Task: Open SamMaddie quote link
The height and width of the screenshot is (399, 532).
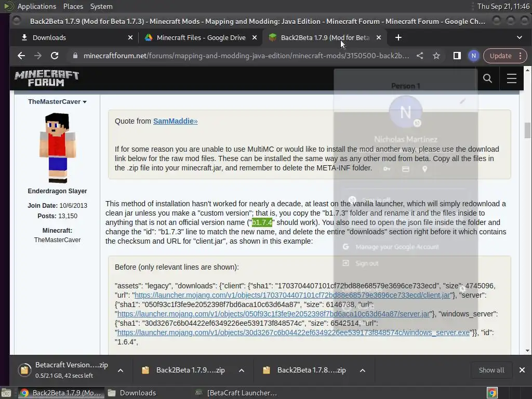Action: pyautogui.click(x=175, y=121)
